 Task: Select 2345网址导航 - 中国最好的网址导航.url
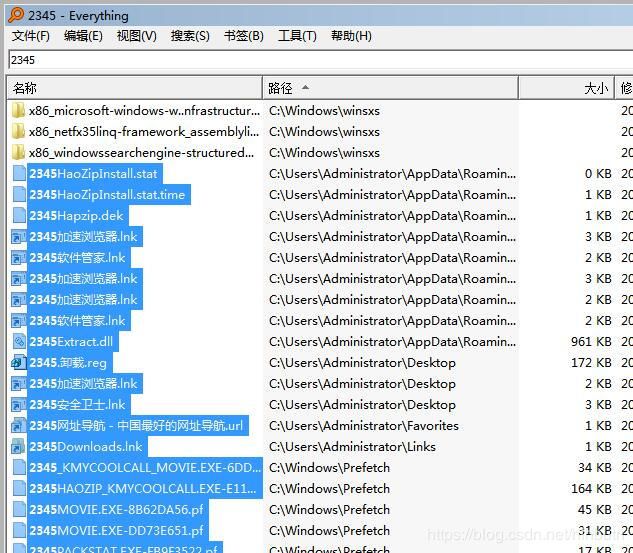136,425
